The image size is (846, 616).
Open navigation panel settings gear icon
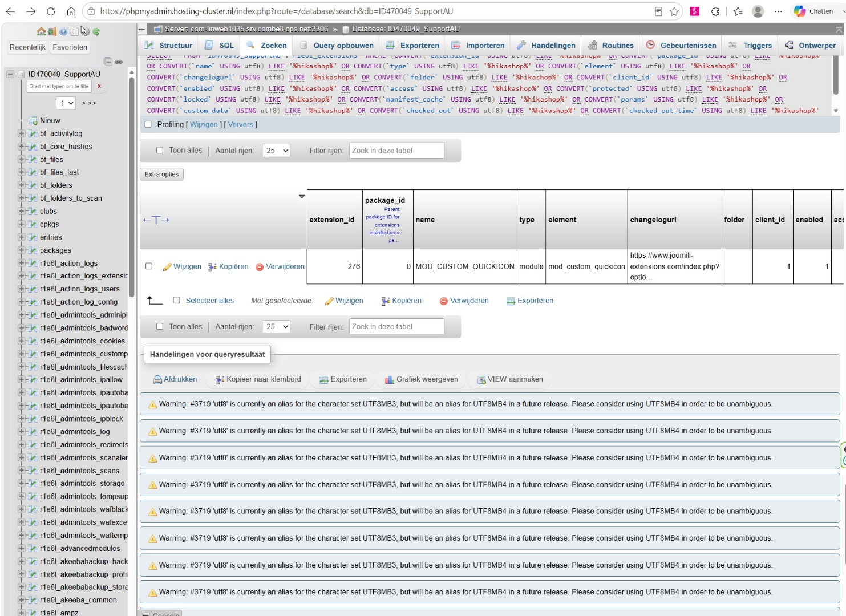[x=85, y=32]
